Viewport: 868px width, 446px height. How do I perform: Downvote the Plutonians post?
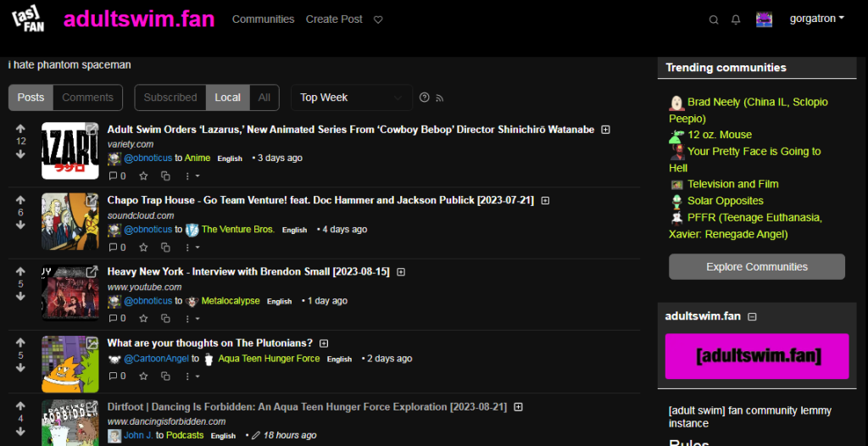click(20, 368)
